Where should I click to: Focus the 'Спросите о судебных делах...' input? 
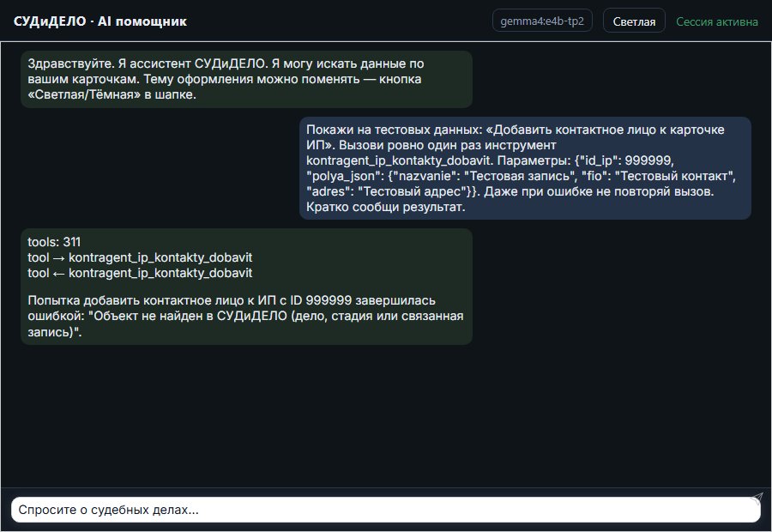tap(385, 510)
